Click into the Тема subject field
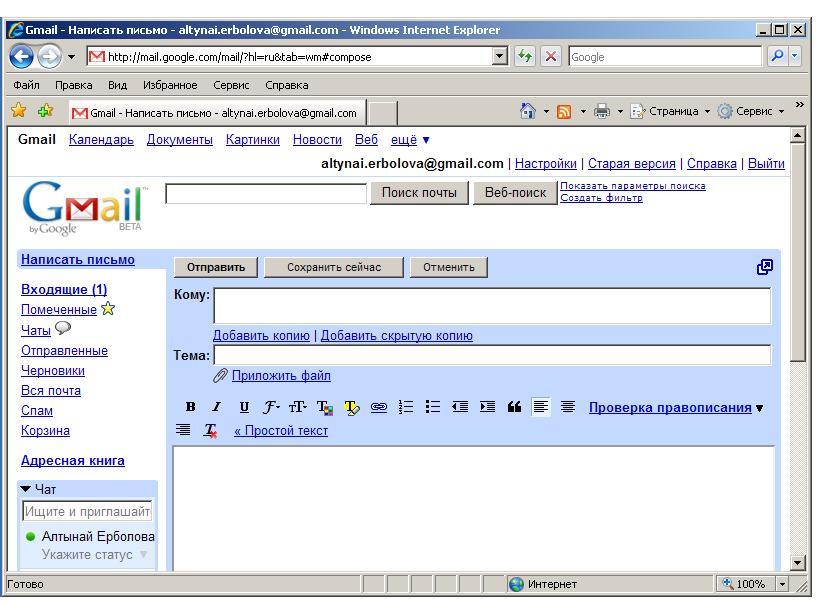The height and width of the screenshot is (604, 818). [x=492, y=355]
